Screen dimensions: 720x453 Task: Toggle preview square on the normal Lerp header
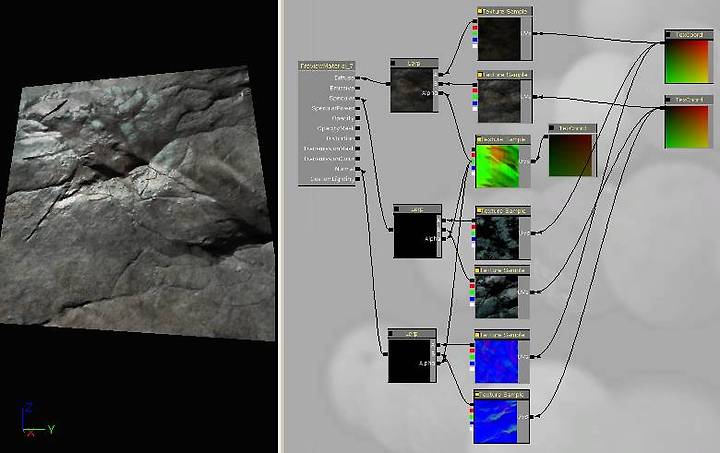pyautogui.click(x=391, y=333)
